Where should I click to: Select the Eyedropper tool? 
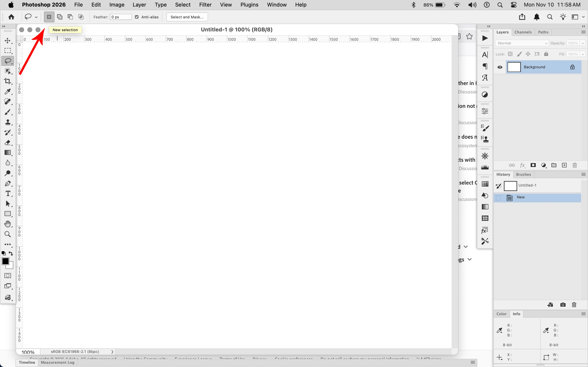8,92
